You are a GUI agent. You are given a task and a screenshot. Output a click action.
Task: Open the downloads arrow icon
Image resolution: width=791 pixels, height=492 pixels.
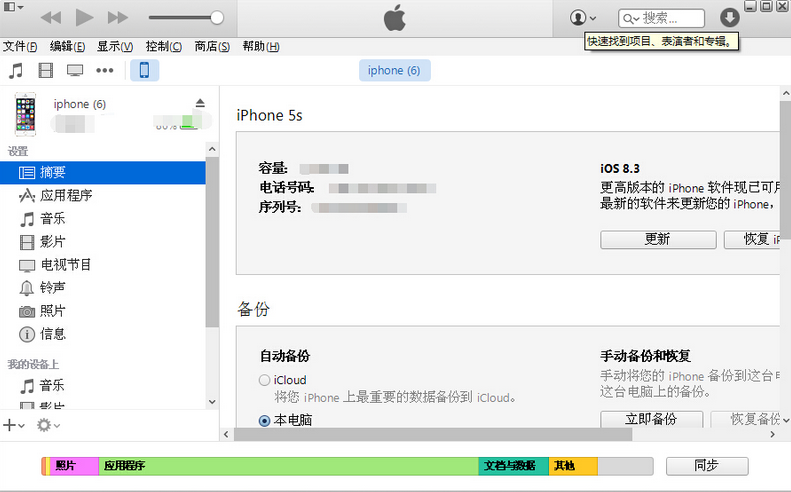coord(729,18)
